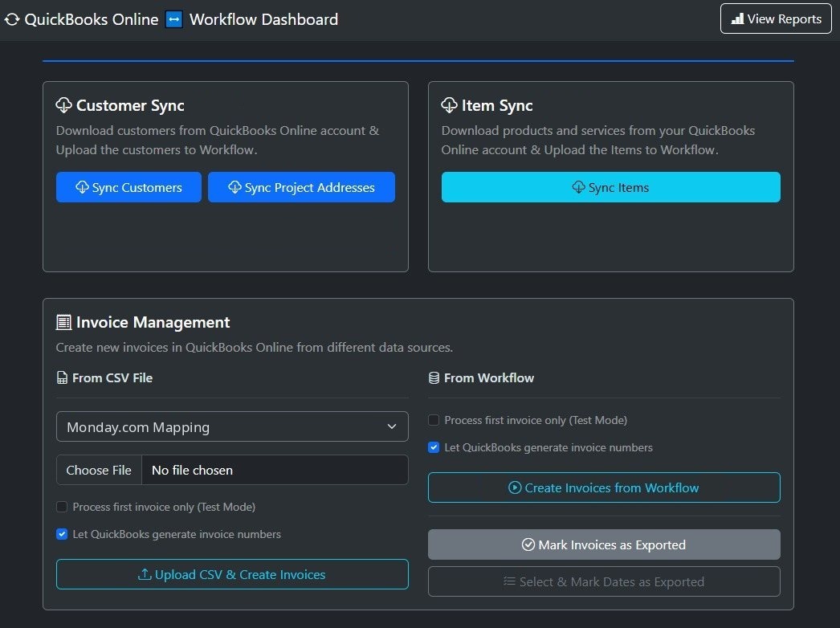The image size is (840, 628).
Task: Click Choose File to browse for CSV
Action: coord(99,470)
